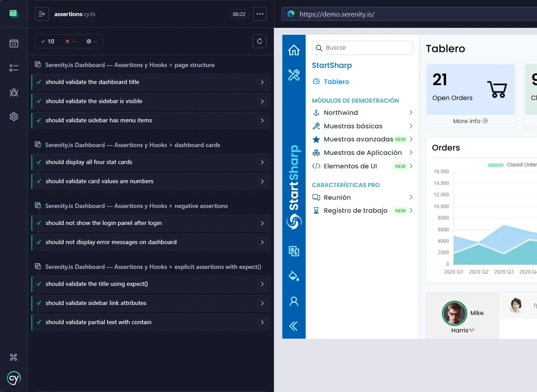Click More info link on Open Orders card

coord(470,121)
